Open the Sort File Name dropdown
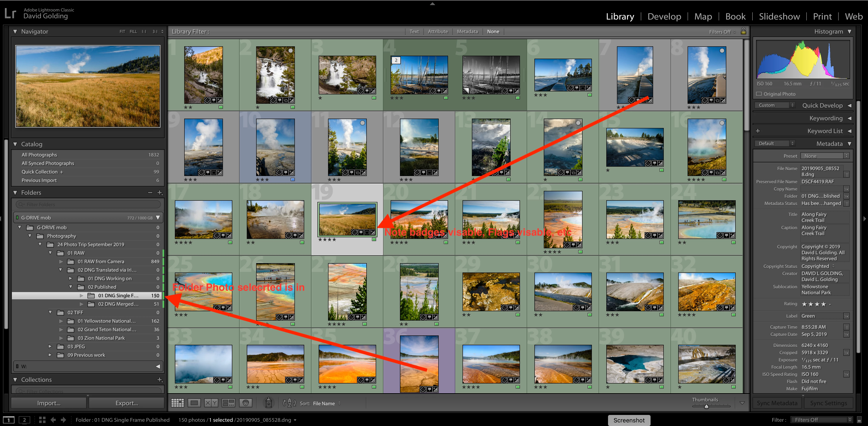868x426 pixels. click(326, 403)
